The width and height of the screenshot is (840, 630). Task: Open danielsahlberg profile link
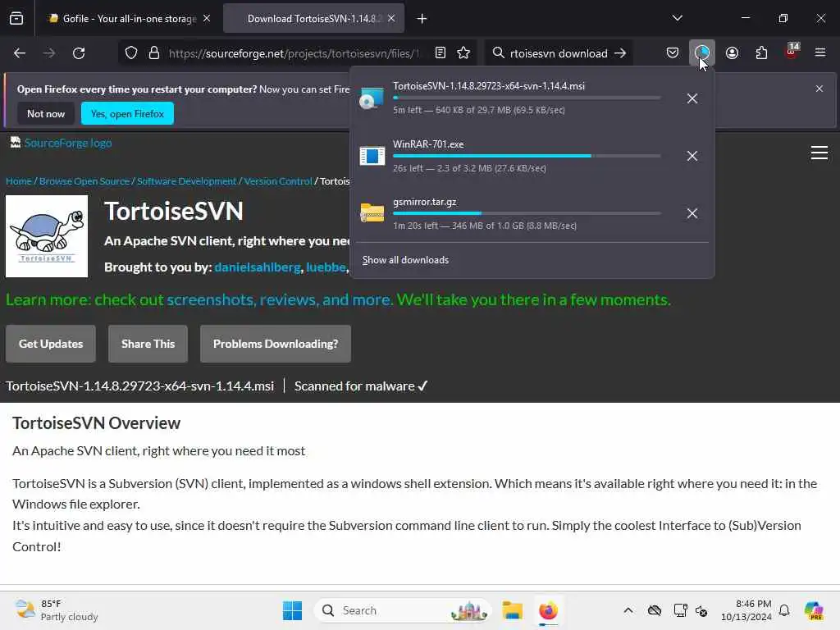258,267
